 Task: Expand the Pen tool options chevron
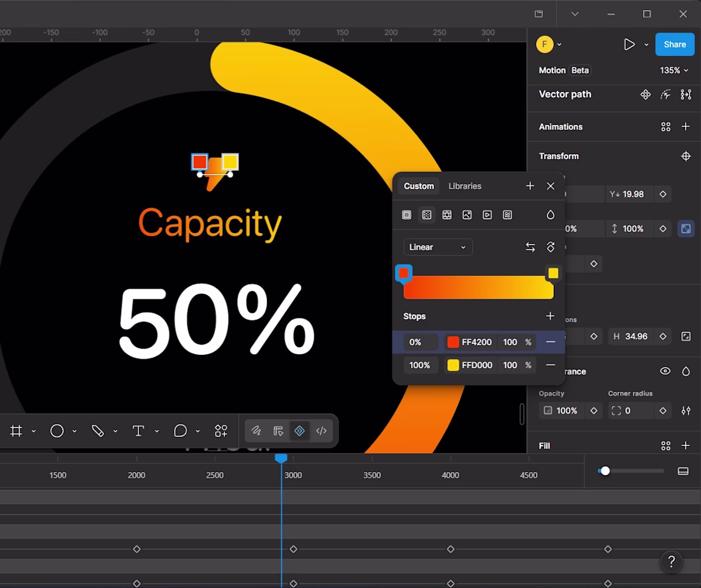tap(115, 431)
